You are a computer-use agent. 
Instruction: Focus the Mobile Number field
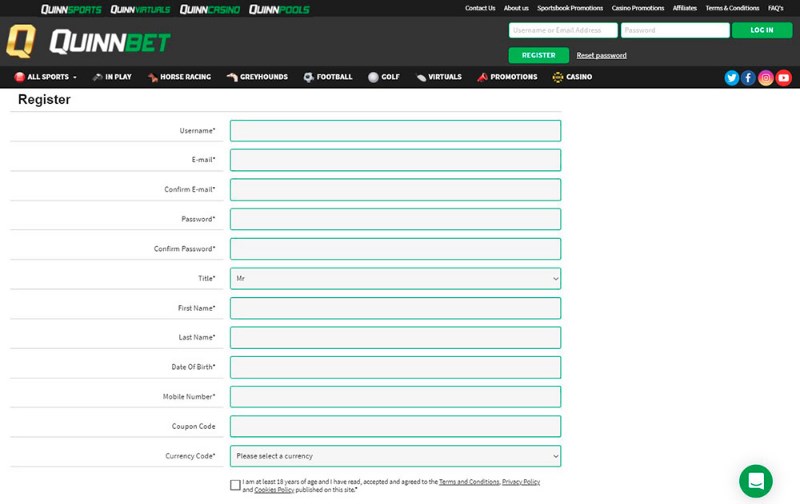click(395, 397)
